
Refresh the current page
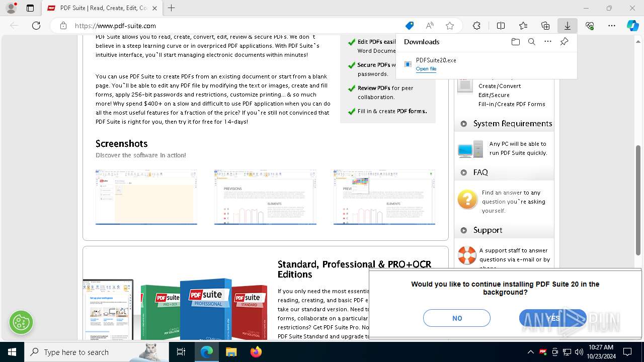click(x=36, y=26)
